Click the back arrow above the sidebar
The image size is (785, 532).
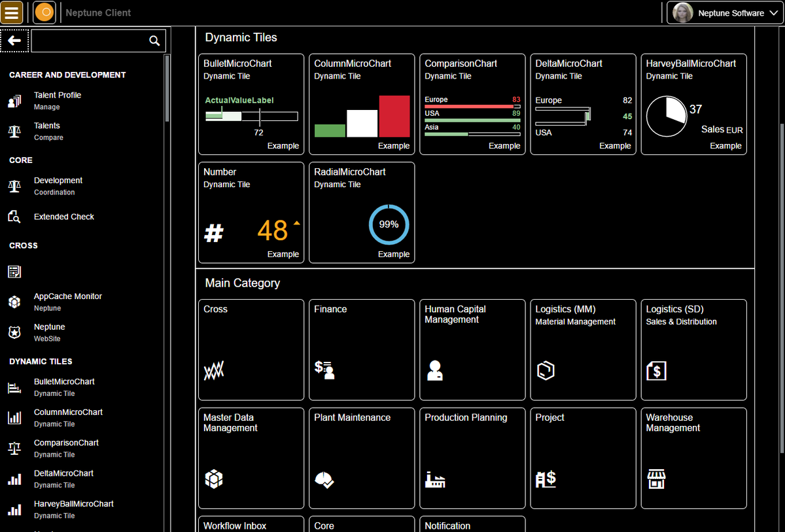pyautogui.click(x=14, y=40)
